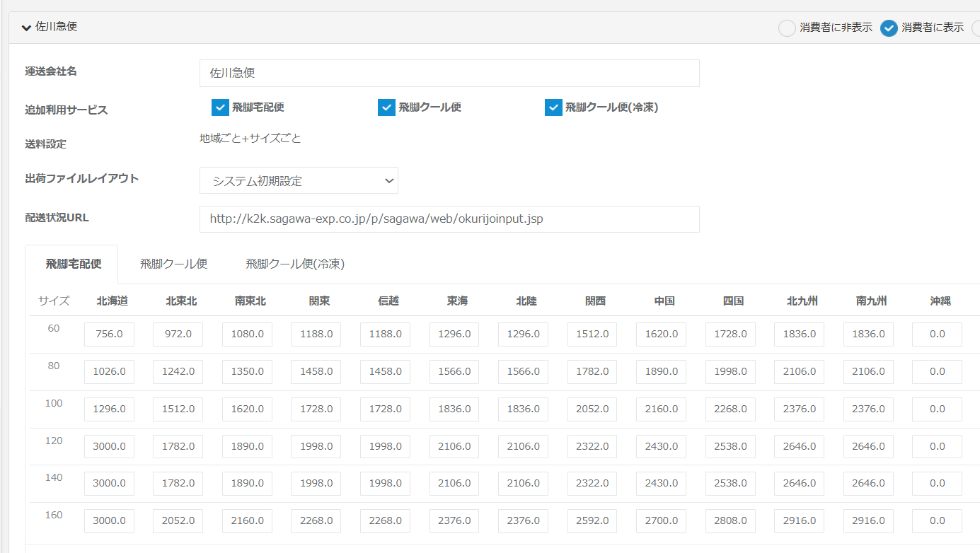
Task: Click 北海道 size 60 rate field
Action: pyautogui.click(x=109, y=334)
